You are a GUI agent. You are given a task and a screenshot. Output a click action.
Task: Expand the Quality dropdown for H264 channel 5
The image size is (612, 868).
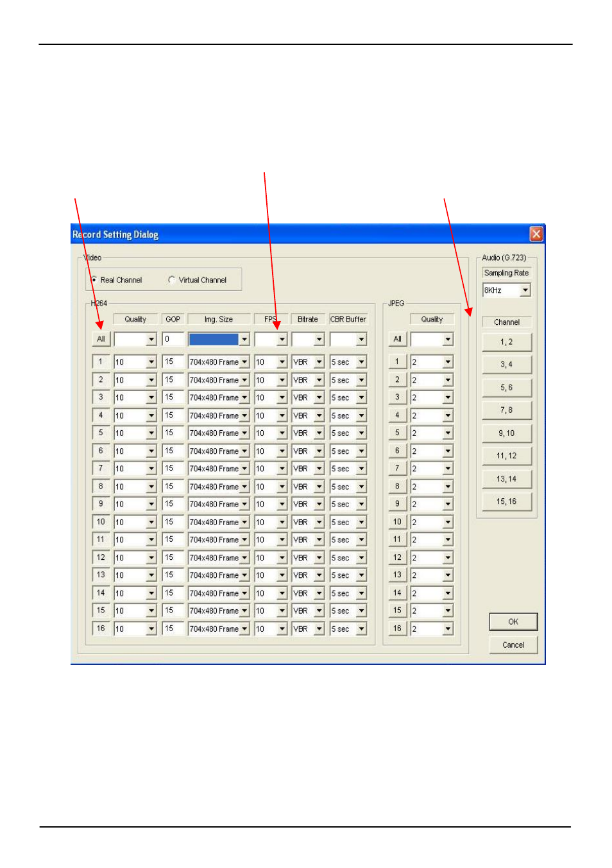[151, 433]
